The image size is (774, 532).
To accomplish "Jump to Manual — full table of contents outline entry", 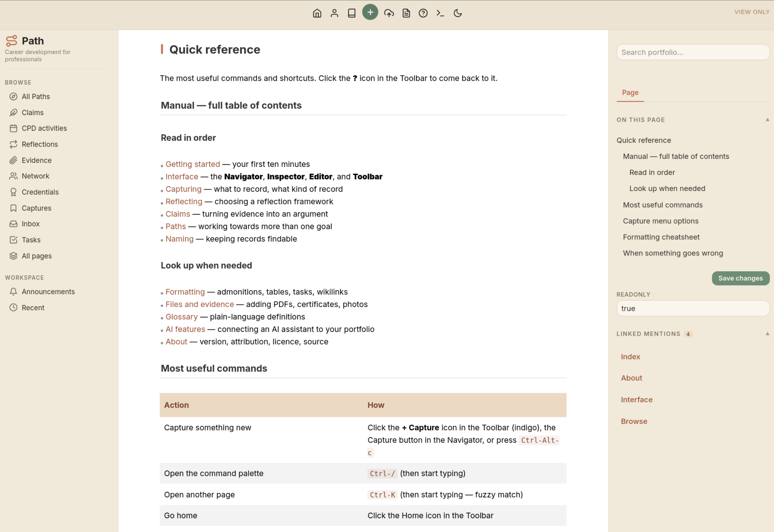I will point(676,156).
